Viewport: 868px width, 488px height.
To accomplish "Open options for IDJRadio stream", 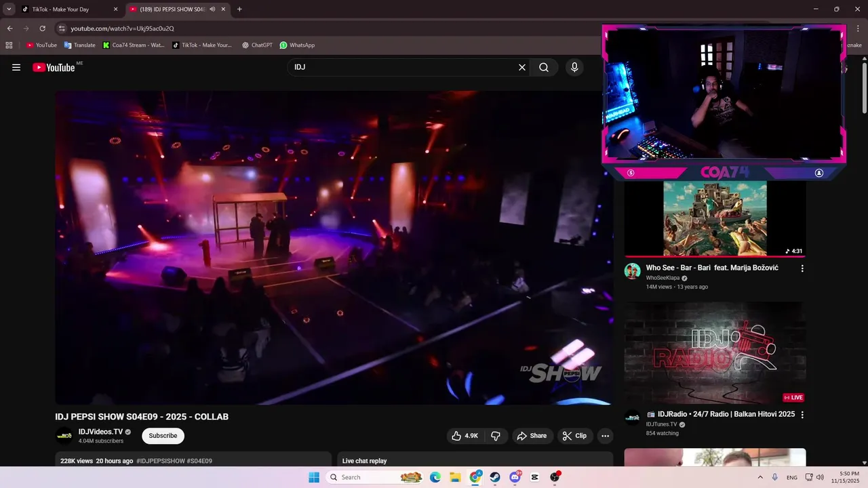I will click(802, 415).
